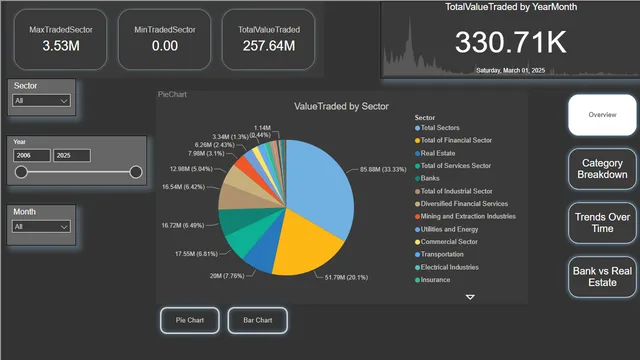Click the pie label 16.54M (6.42%)
640x360 pixels.
point(183,187)
